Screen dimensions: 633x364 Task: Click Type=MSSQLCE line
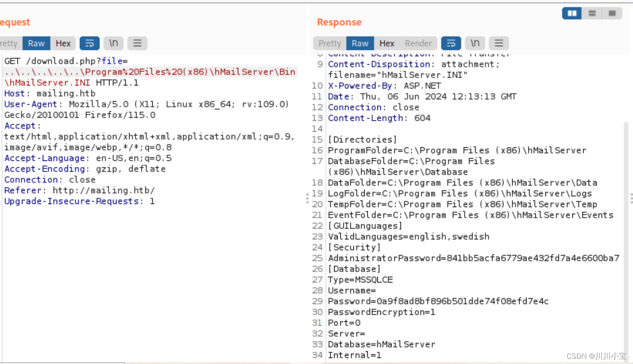coord(360,280)
